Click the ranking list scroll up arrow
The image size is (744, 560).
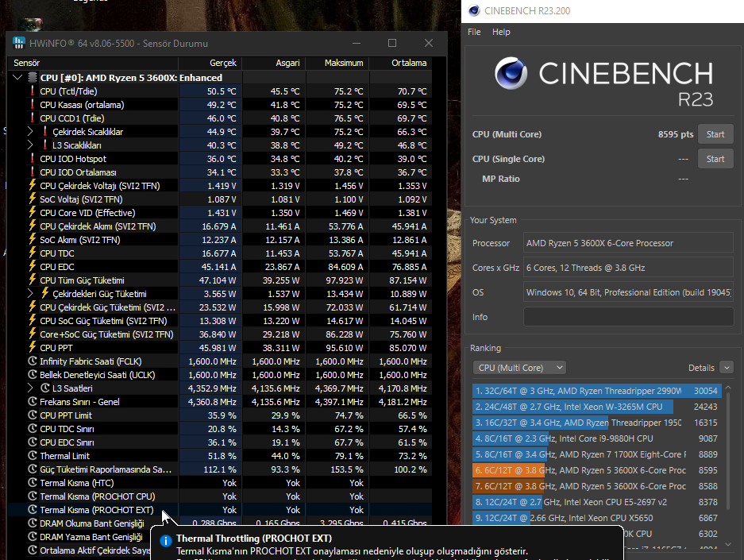tap(728, 388)
